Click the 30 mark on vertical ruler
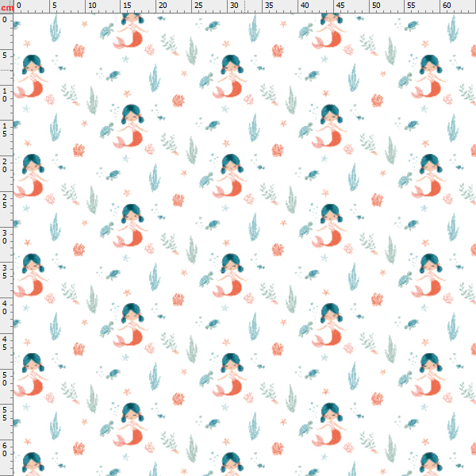This screenshot has width=476, height=476. pos(5,236)
